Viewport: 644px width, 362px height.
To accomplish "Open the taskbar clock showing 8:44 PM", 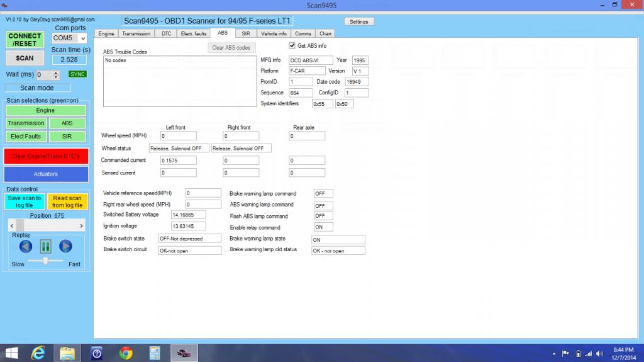I will tap(623, 354).
